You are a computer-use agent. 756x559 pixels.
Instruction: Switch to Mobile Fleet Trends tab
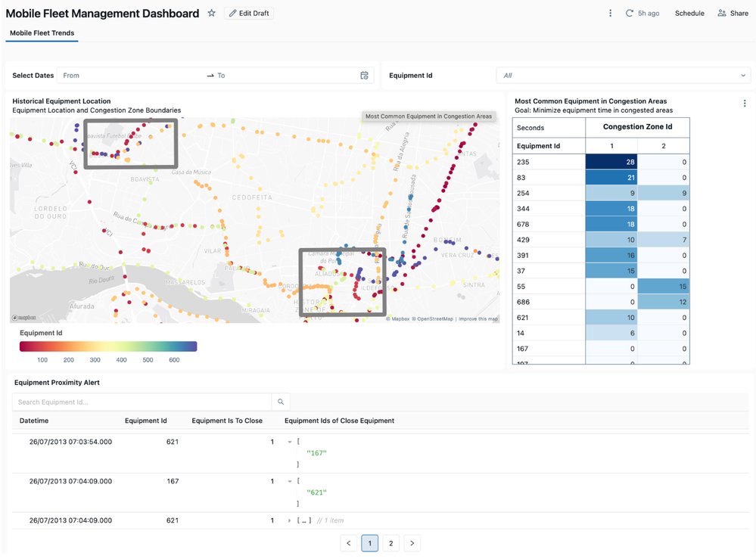[x=42, y=33]
